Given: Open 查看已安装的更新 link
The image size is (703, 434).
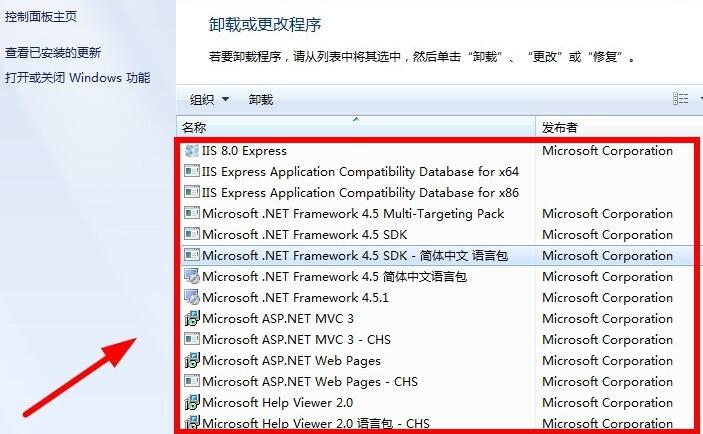Looking at the screenshot, I should coord(53,53).
